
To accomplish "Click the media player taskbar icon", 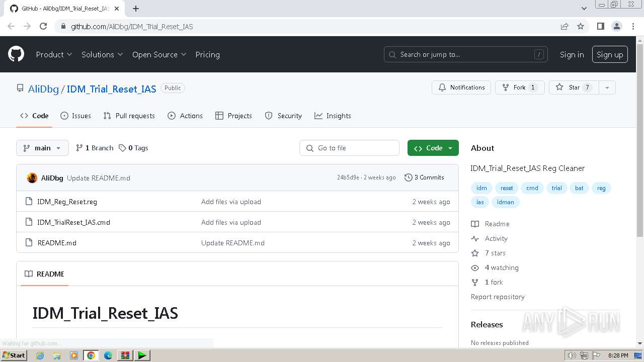I will coord(74,355).
